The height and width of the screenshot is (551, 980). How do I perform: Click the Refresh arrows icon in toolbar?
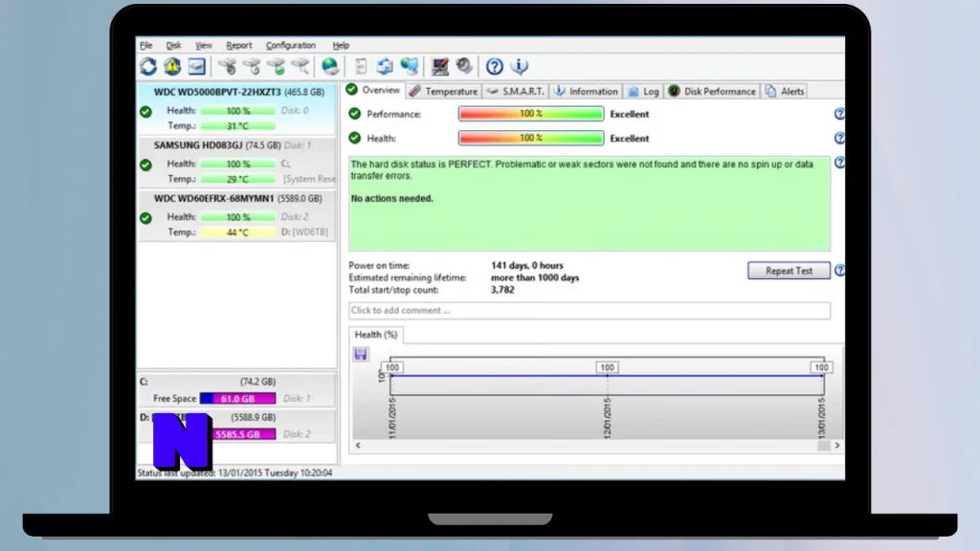[x=148, y=66]
